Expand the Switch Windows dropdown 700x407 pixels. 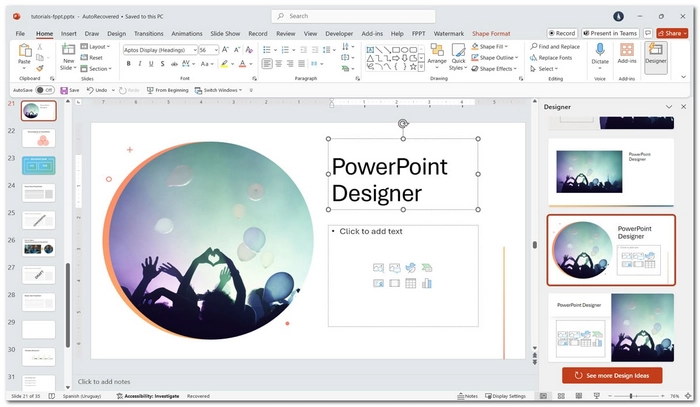pos(218,90)
